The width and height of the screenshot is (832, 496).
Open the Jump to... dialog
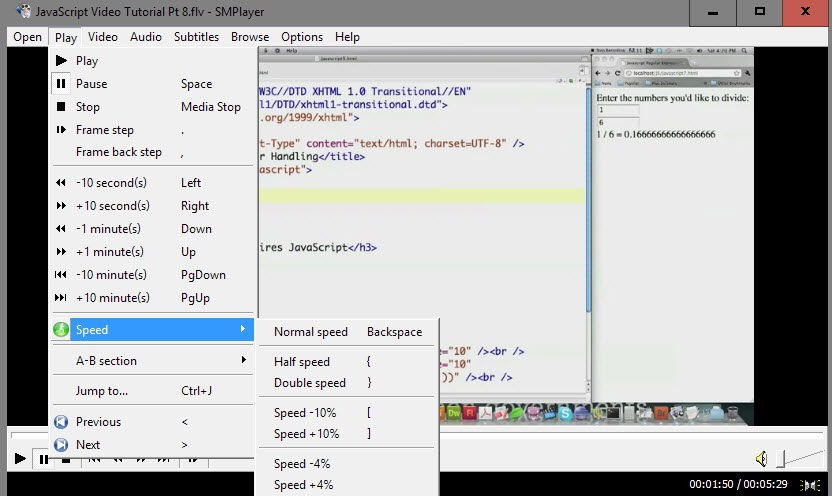[x=153, y=391]
